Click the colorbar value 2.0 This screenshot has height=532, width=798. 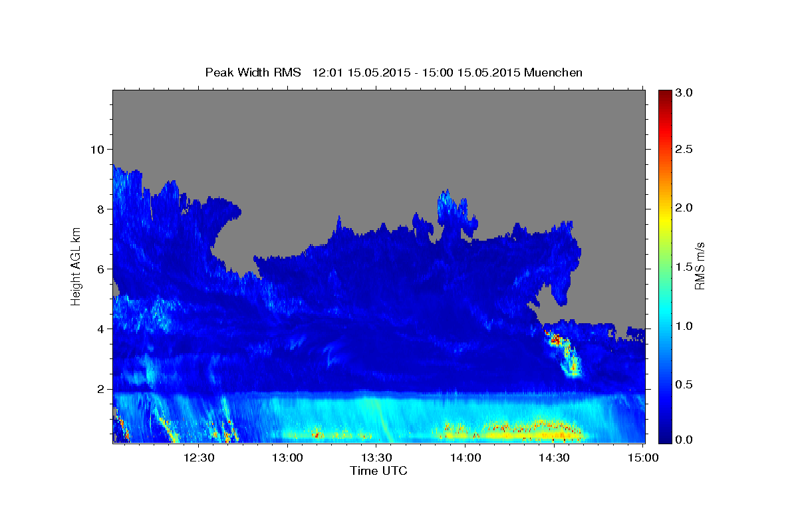coord(684,207)
